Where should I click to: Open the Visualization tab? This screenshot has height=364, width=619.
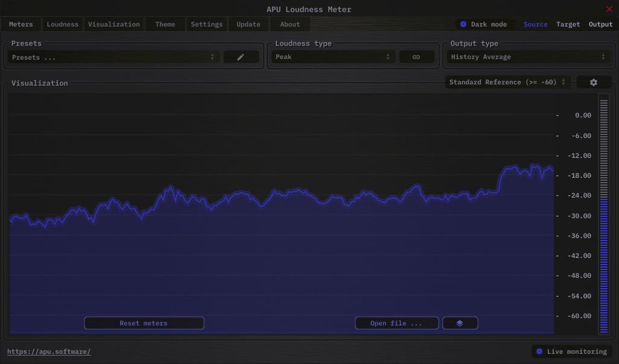tap(113, 25)
